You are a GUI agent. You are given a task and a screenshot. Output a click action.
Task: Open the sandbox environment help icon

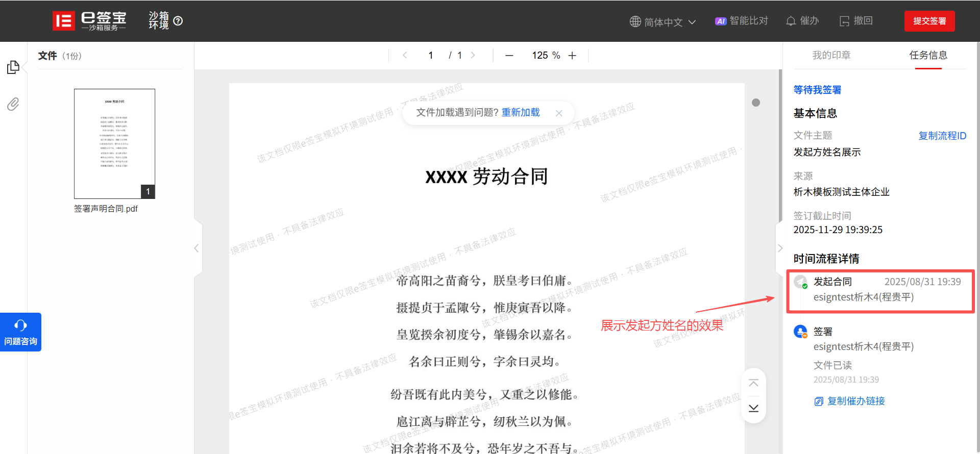pyautogui.click(x=178, y=21)
